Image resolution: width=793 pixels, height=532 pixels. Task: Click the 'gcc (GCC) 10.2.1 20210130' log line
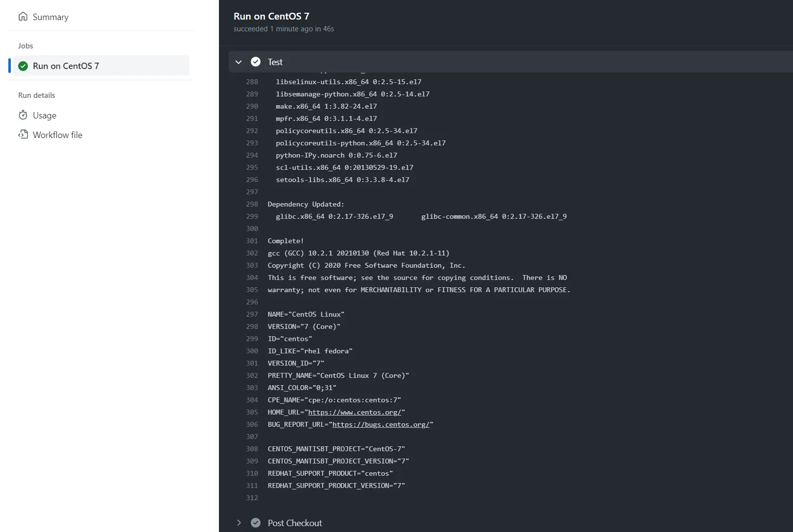pos(359,253)
